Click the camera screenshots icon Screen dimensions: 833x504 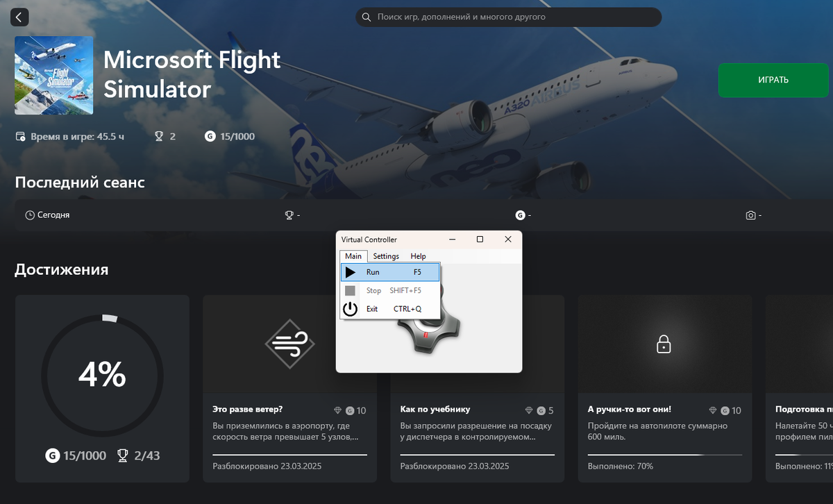coord(750,215)
